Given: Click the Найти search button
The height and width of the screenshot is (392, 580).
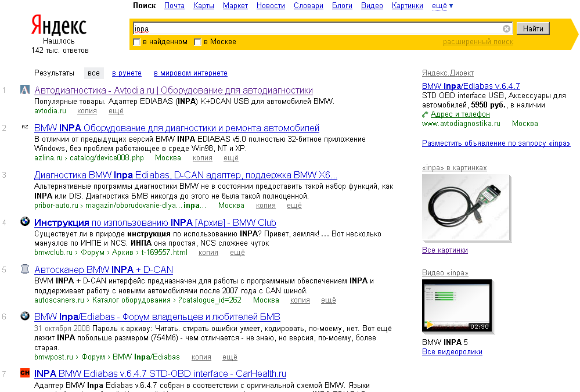Looking at the screenshot, I should [x=533, y=28].
